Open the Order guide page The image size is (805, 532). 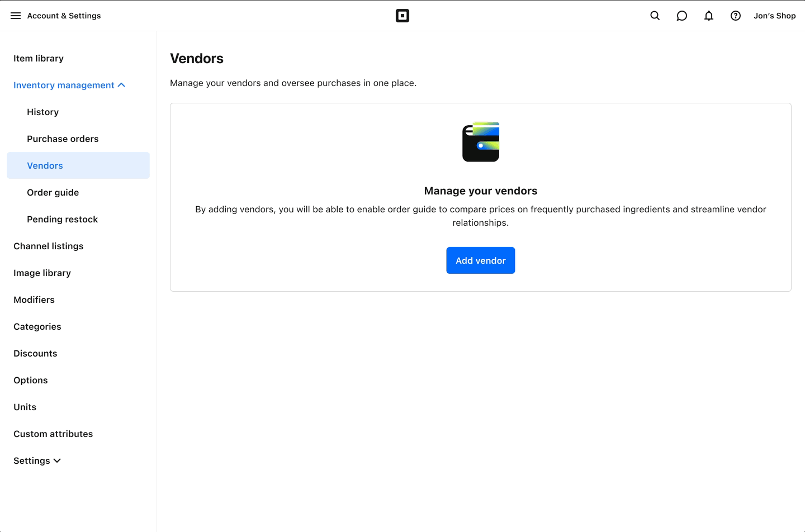[x=53, y=192]
